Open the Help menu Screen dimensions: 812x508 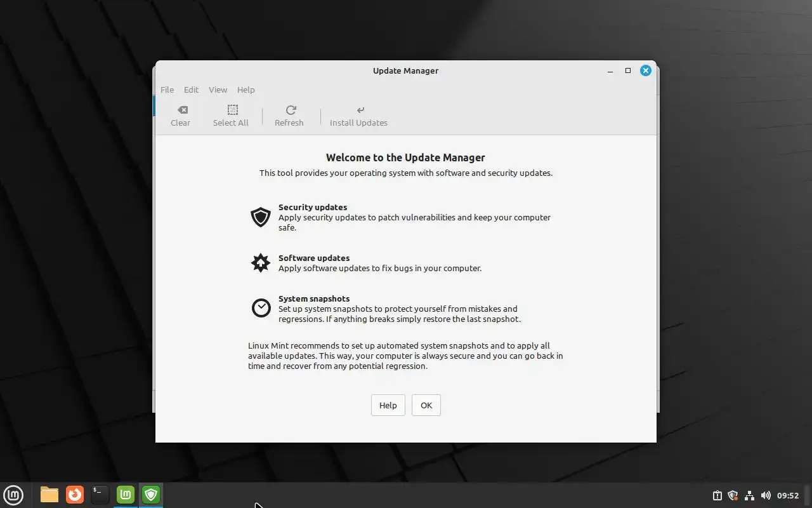pos(246,90)
